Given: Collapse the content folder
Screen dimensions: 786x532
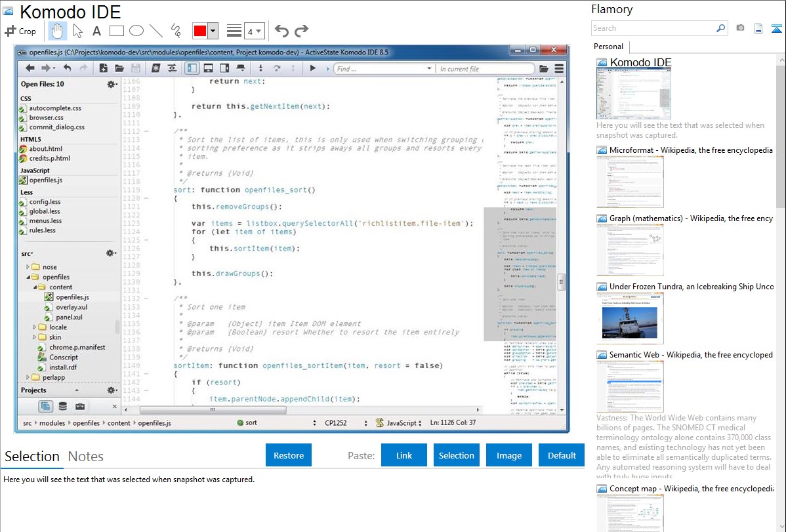Looking at the screenshot, I should 35,287.
